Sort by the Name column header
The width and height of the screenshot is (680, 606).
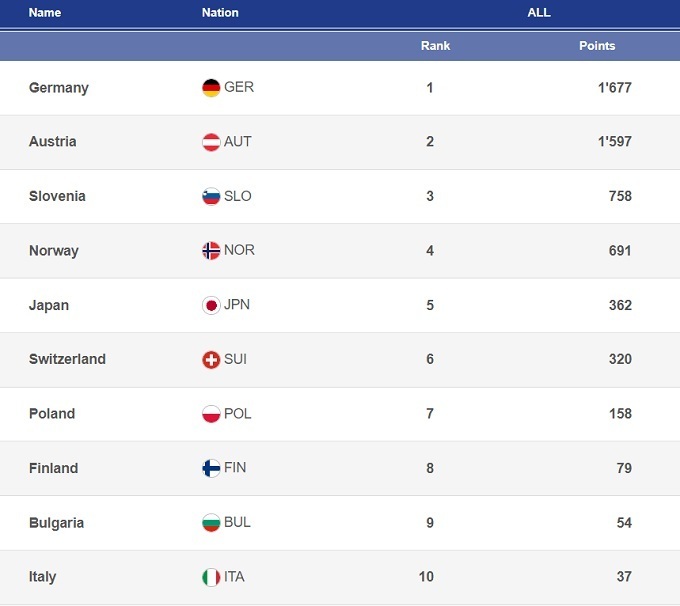[x=45, y=13]
